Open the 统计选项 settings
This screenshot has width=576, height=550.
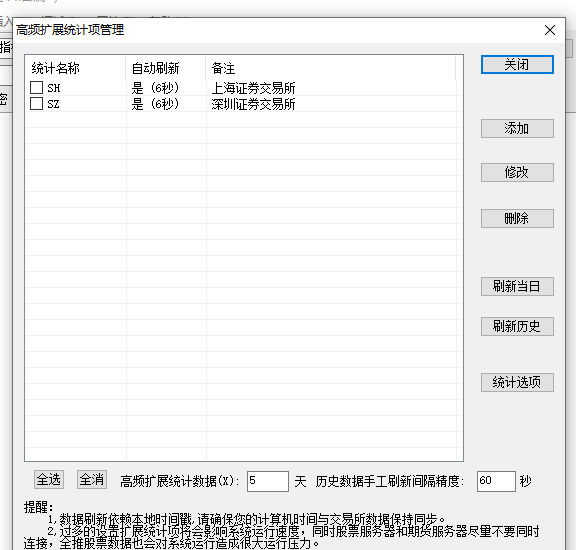(x=517, y=382)
